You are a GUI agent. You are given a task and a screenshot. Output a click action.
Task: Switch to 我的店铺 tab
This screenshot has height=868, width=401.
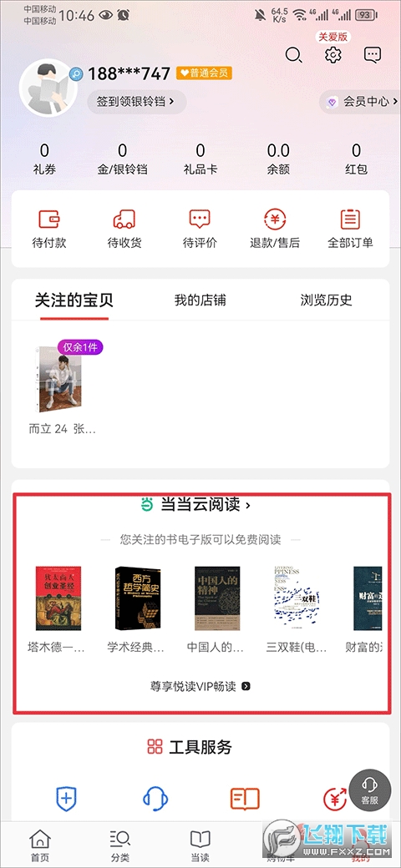pyautogui.click(x=200, y=300)
